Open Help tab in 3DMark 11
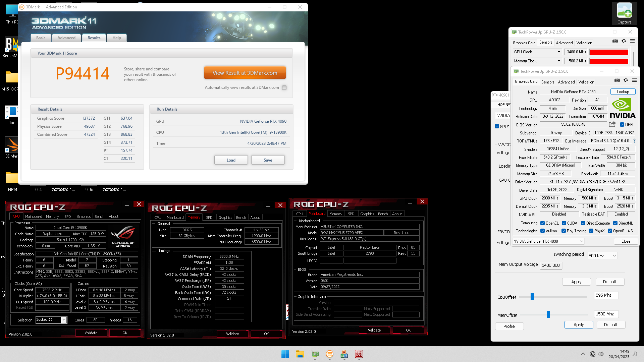Screen dimensions: 644x362 tap(117, 38)
